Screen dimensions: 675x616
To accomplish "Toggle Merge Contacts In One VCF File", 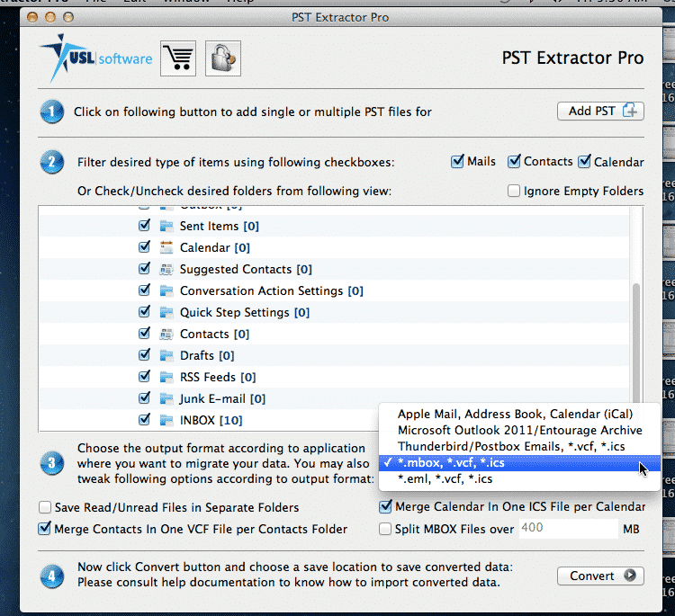I will point(44,528).
